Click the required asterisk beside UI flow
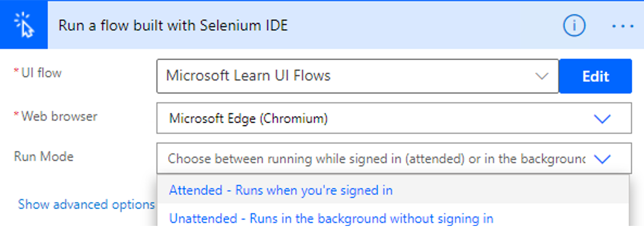 [16, 71]
